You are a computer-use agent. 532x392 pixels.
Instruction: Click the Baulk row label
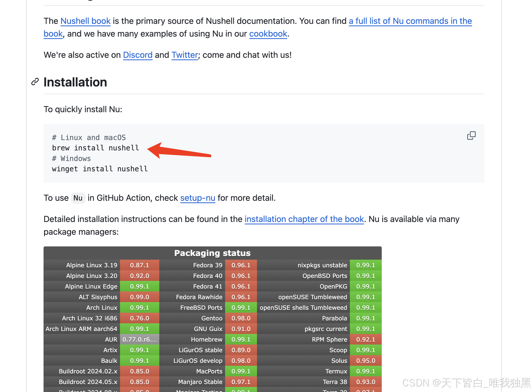(109, 361)
